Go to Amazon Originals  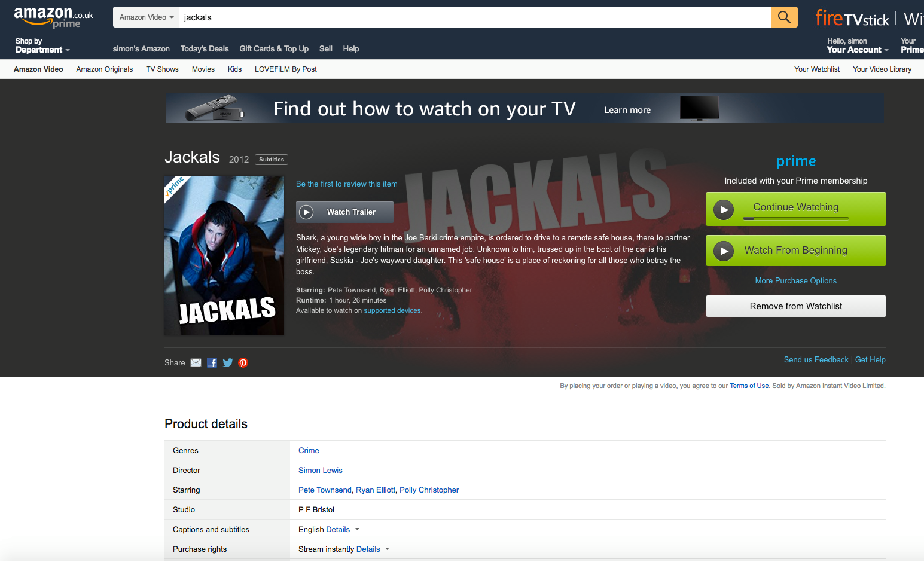coord(105,69)
